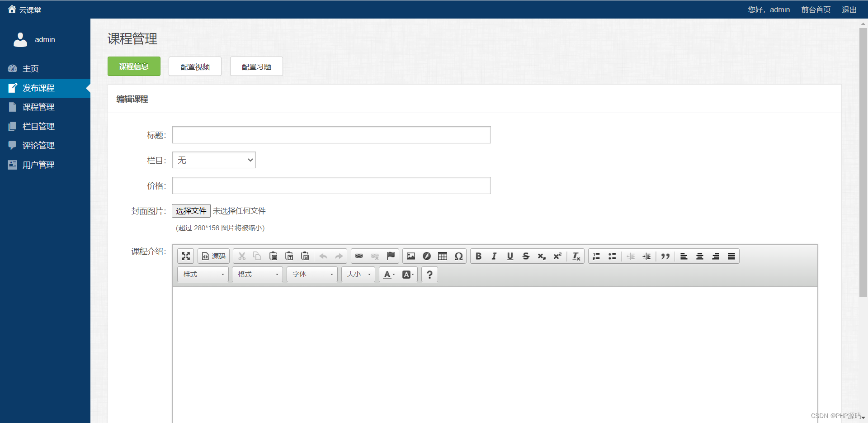The image size is (868, 423).
Task: Insert a bulleted list
Action: tap(612, 256)
